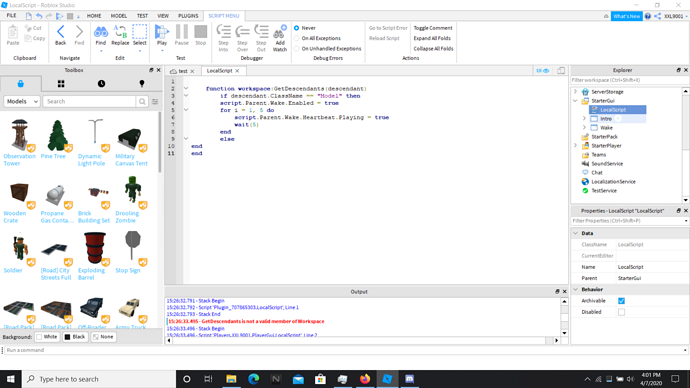Click the What's New button

[626, 16]
